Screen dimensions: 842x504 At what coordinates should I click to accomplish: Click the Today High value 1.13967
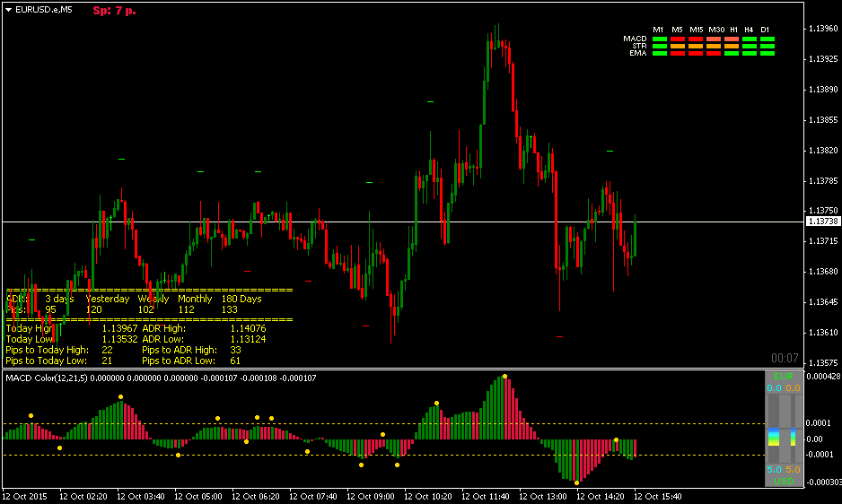pos(119,328)
